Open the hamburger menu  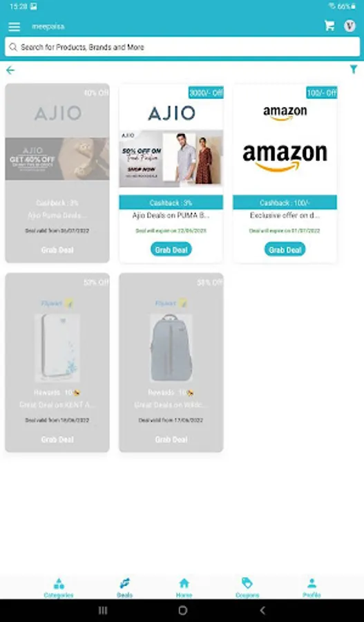click(15, 26)
